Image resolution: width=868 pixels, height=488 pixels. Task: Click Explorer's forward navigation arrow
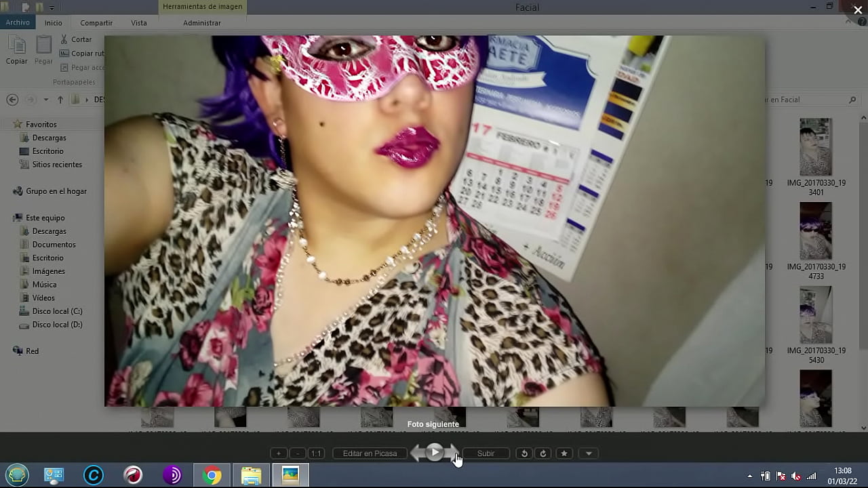tap(30, 100)
